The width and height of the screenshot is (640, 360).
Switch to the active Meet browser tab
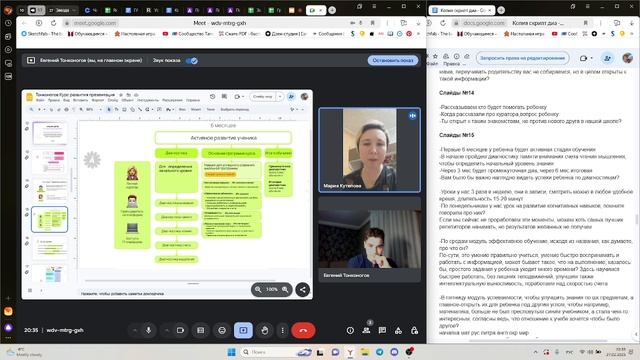point(316,10)
